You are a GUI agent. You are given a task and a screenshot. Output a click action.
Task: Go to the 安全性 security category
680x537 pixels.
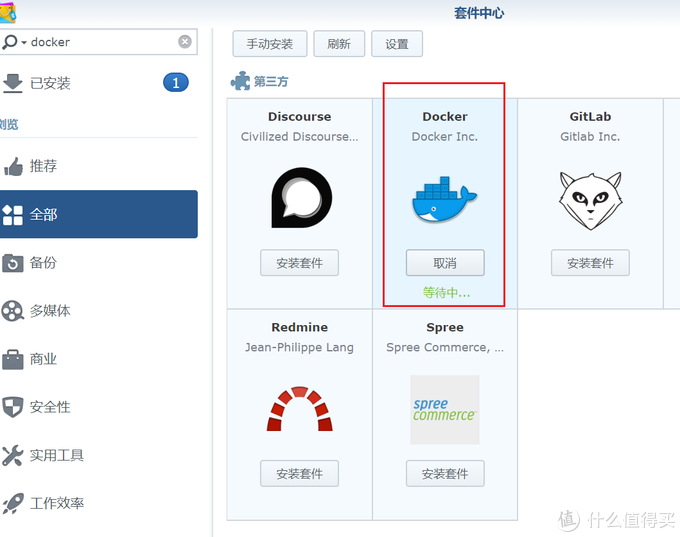click(x=50, y=407)
